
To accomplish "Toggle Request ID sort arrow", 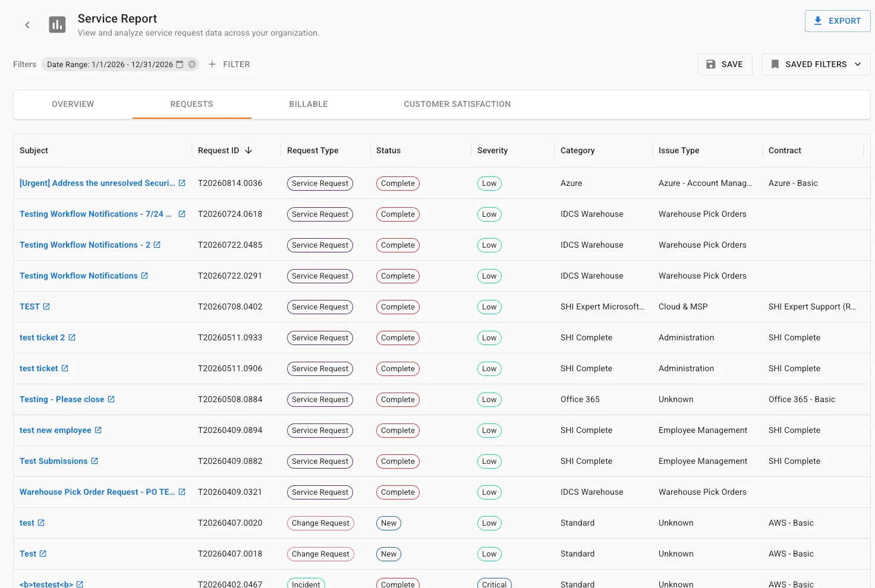I will coord(248,150).
